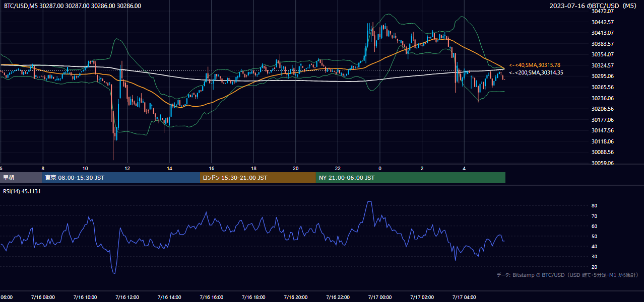Click RSI scale level 20
Screen dimensions: 644x302
[595, 267]
